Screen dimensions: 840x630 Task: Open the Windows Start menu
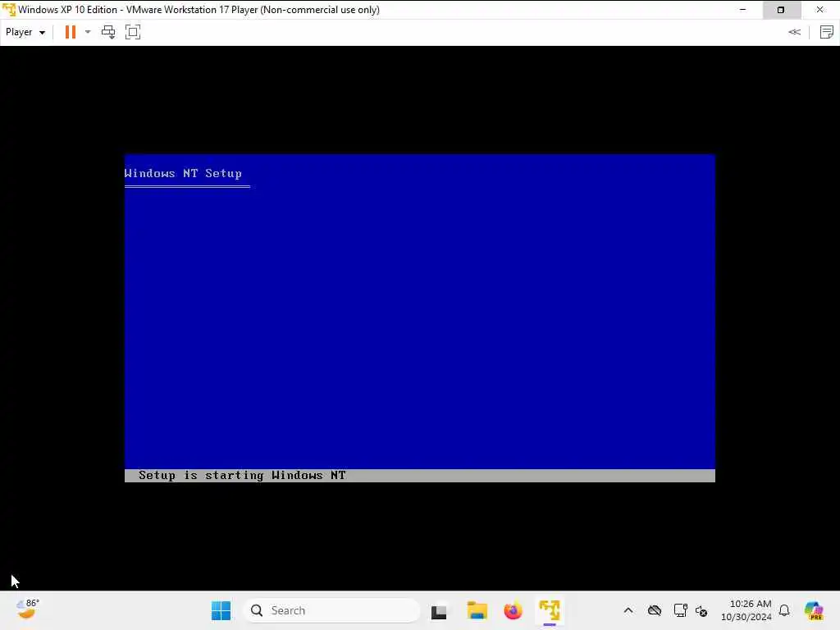pos(221,610)
